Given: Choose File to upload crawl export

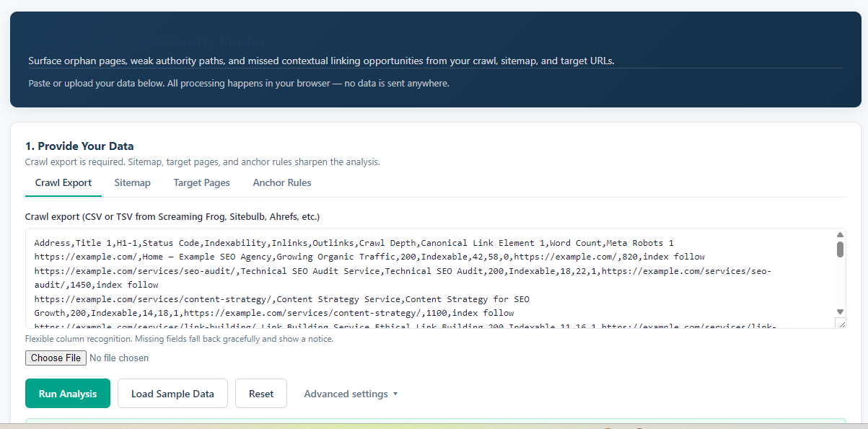Looking at the screenshot, I should click(56, 358).
